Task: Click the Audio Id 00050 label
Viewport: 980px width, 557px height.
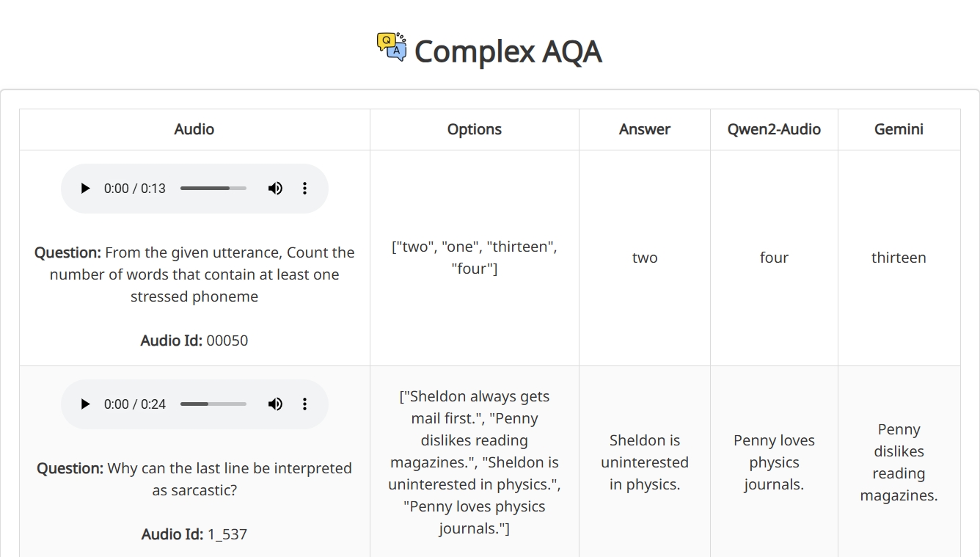Action: (x=194, y=341)
